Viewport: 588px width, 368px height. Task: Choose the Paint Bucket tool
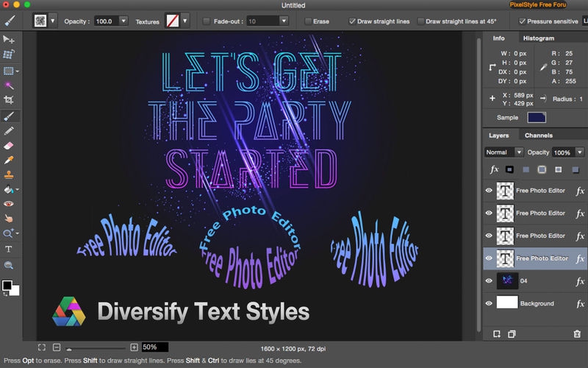coord(10,189)
